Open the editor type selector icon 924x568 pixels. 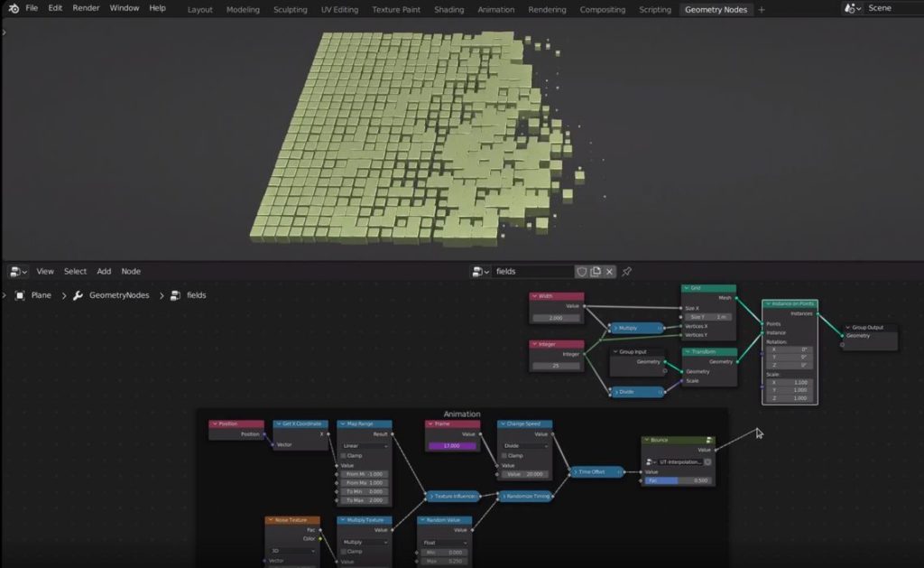[x=18, y=271]
